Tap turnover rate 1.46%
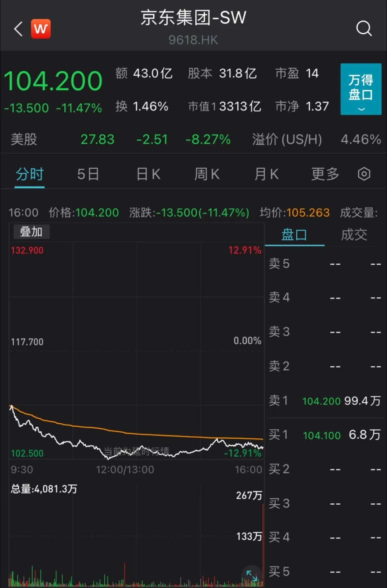Screen dimensions: 387x588 click(x=150, y=107)
